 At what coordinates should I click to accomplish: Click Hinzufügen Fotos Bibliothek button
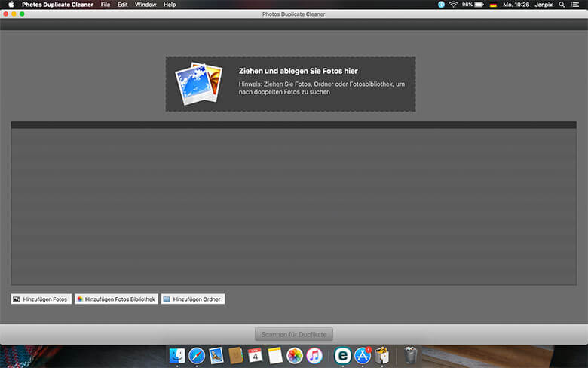pos(116,299)
